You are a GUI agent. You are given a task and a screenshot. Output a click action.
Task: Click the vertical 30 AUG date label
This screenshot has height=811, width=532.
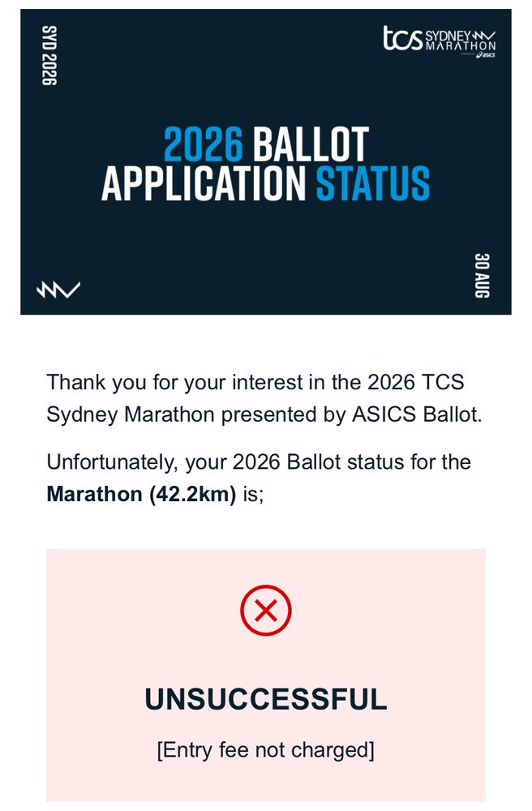482,275
